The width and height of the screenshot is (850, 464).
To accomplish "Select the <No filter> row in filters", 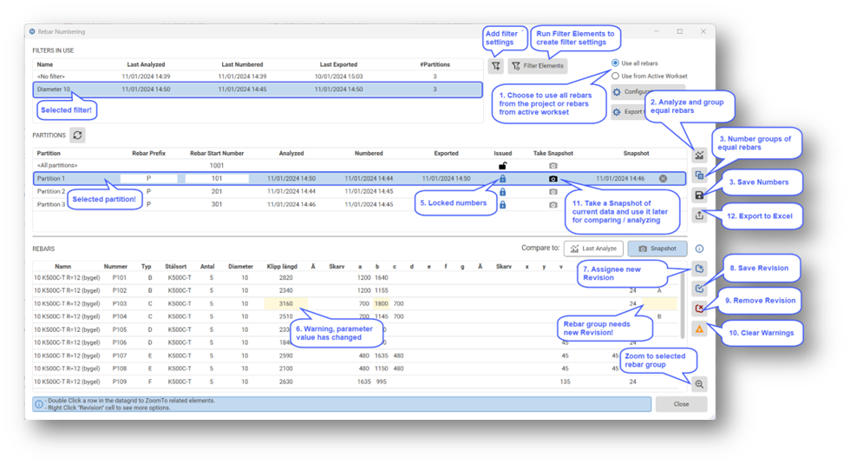I will (257, 76).
